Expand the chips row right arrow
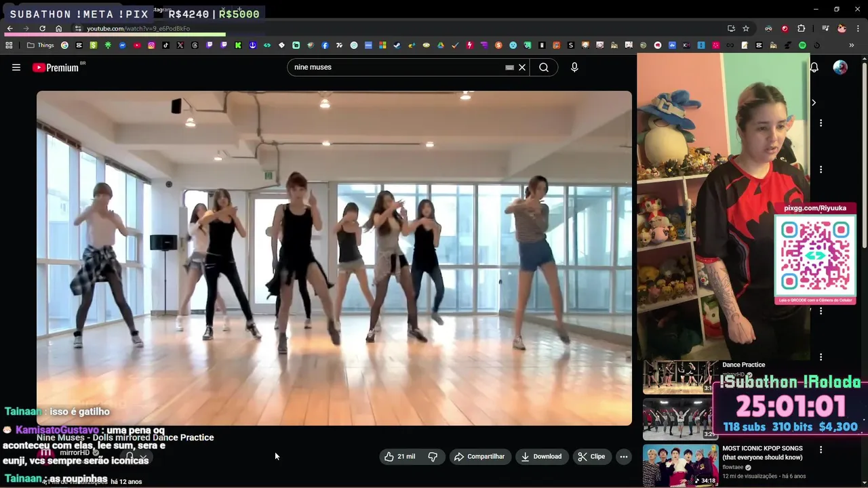The image size is (868, 488). pos(814,102)
